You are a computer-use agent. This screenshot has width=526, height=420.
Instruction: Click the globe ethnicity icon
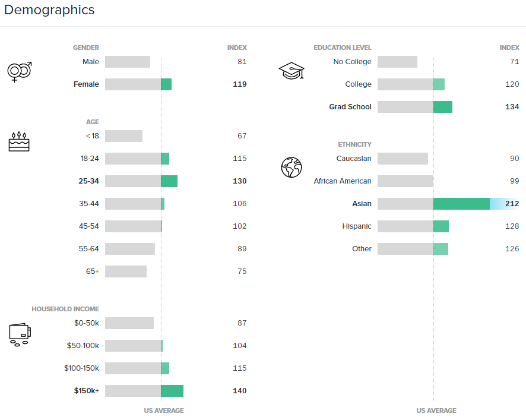click(291, 167)
